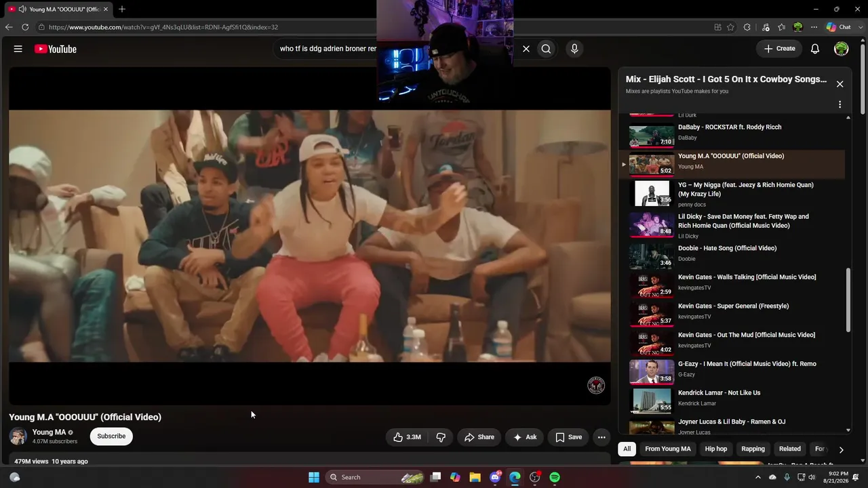This screenshot has width=868, height=488.
Task: Open a new browser tab
Action: click(122, 9)
